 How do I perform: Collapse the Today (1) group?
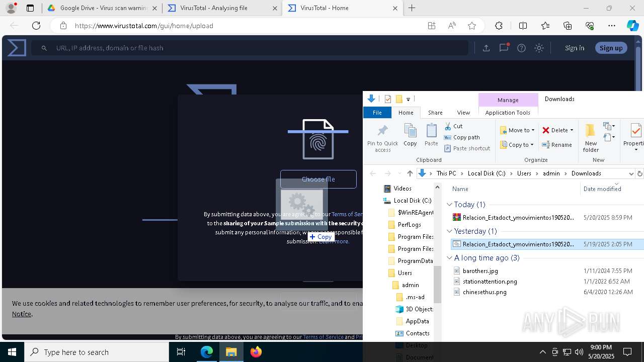(x=449, y=205)
